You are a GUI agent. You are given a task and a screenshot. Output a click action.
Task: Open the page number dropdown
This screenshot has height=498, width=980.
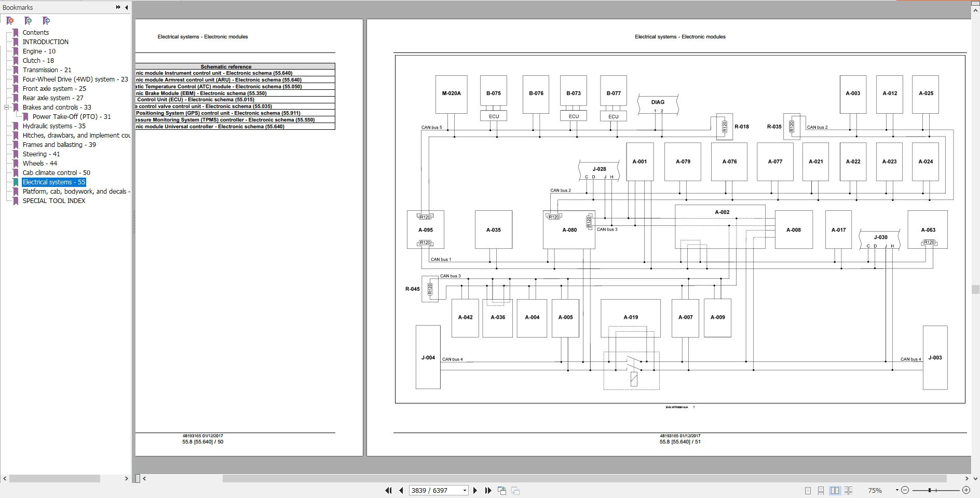click(x=465, y=490)
